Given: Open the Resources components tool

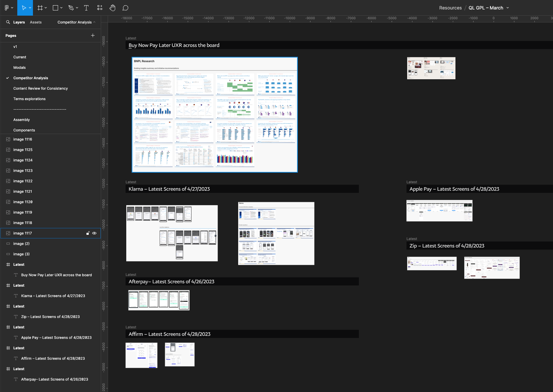Looking at the screenshot, I should pyautogui.click(x=100, y=8).
